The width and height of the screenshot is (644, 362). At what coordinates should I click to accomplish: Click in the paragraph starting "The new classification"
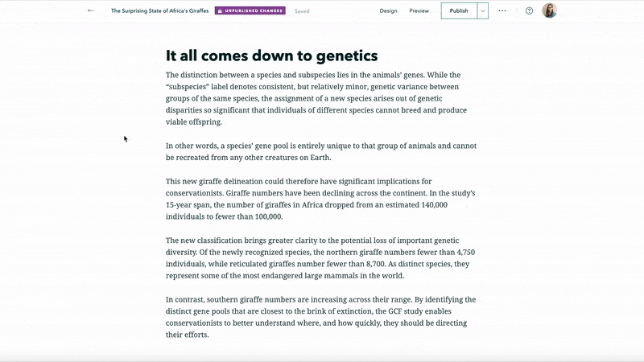(x=314, y=258)
